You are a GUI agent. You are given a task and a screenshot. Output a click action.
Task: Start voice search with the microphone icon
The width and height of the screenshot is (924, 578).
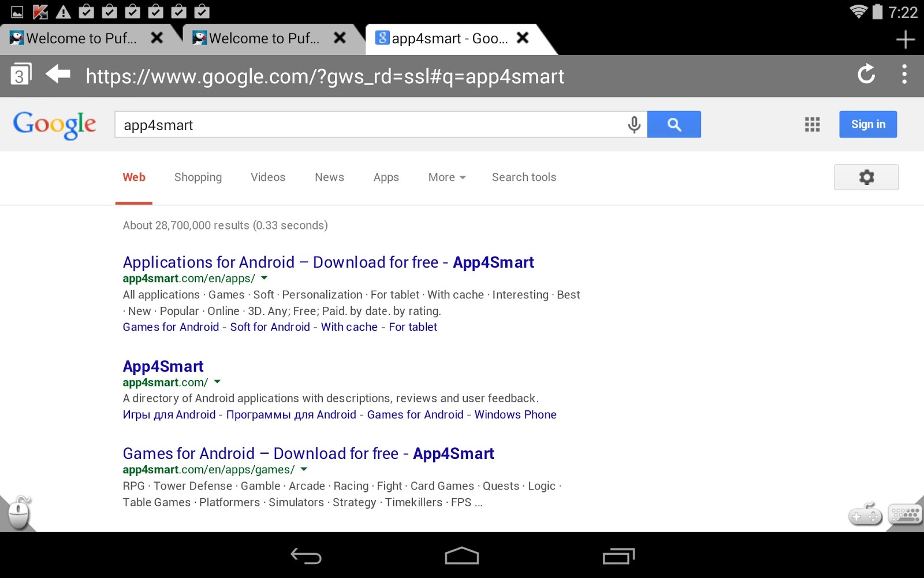tap(634, 124)
